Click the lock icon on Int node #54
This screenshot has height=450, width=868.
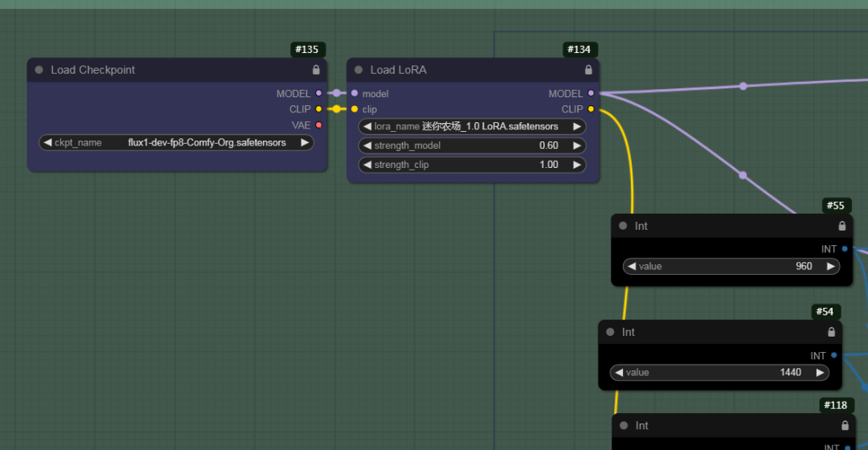[831, 332]
